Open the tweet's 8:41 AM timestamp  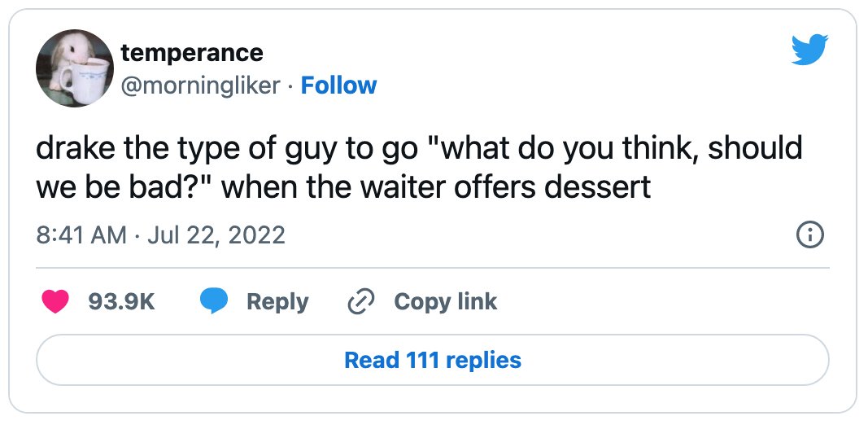click(81, 235)
